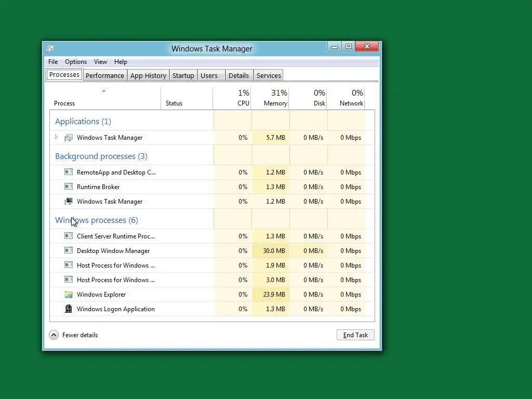Select the RemoteApp and Desktop C... name
Image resolution: width=532 pixels, height=399 pixels.
point(116,172)
